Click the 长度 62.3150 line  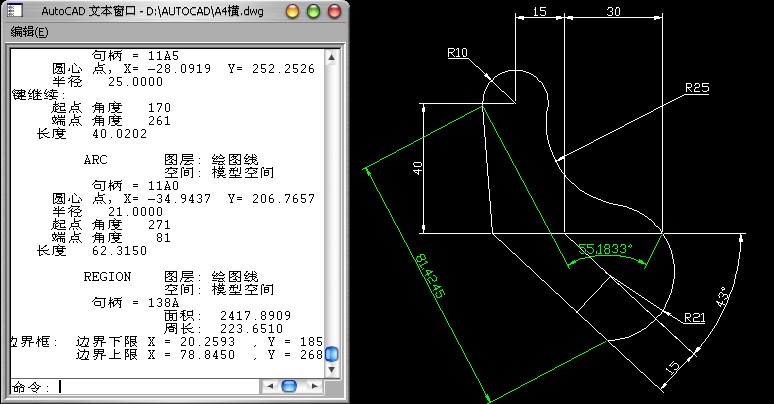92,251
